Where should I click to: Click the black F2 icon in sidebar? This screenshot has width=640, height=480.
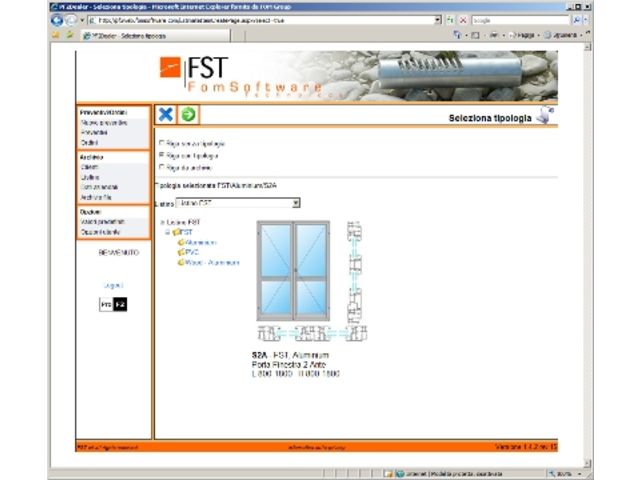click(x=121, y=303)
